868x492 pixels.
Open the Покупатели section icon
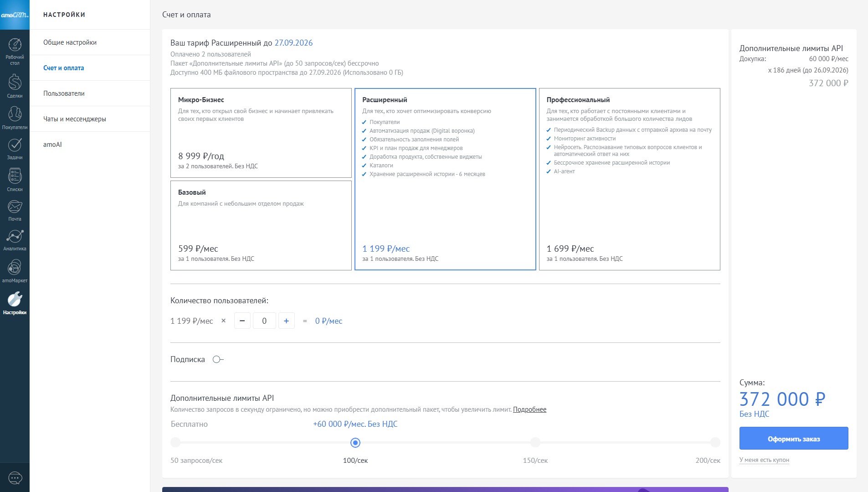[x=15, y=117]
